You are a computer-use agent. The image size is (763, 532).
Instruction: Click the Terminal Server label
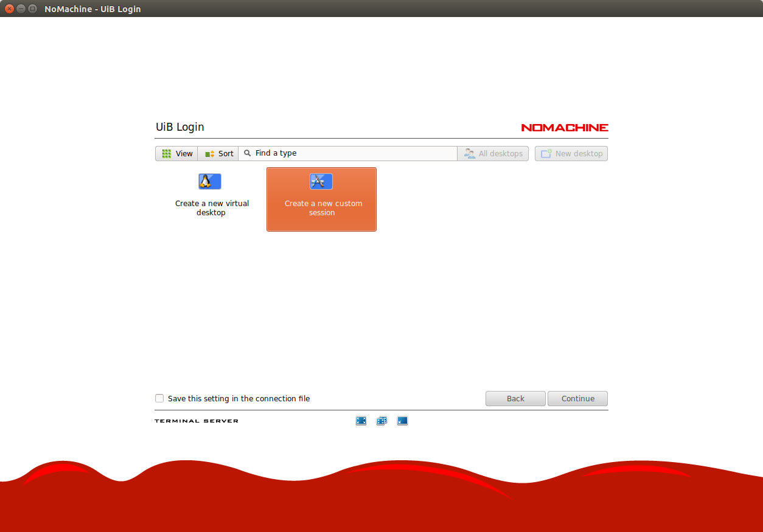197,421
